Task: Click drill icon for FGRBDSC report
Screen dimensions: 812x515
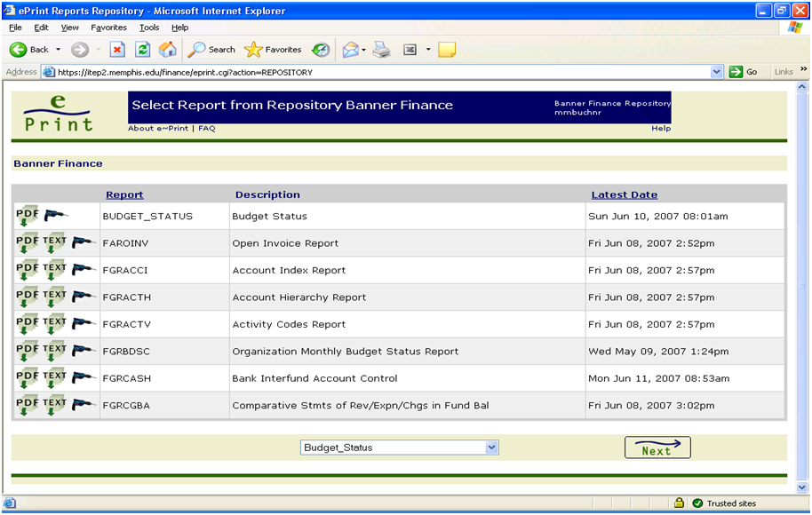Action: (x=84, y=352)
